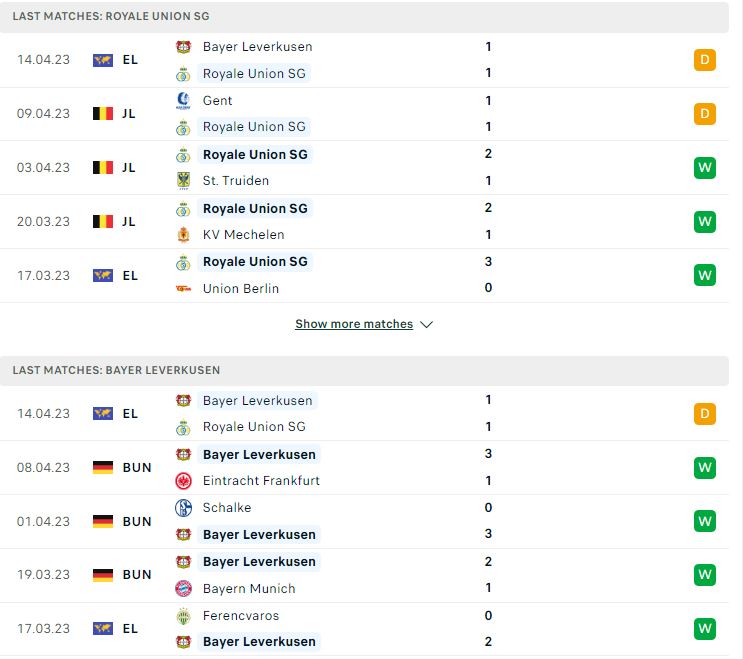Select the Eintracht Frankfurt team name
This screenshot has height=659, width=743.
(261, 481)
